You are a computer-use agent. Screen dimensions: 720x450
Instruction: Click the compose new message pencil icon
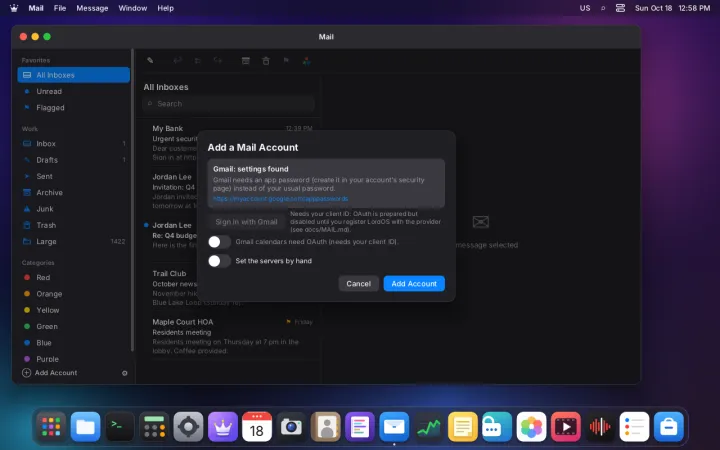coord(150,61)
